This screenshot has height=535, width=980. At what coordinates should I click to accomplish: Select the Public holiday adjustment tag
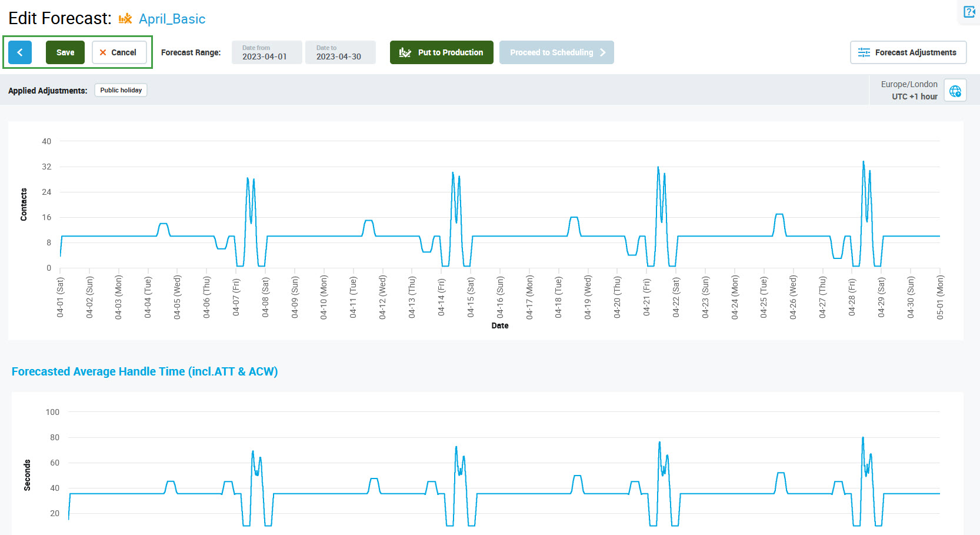click(x=121, y=90)
